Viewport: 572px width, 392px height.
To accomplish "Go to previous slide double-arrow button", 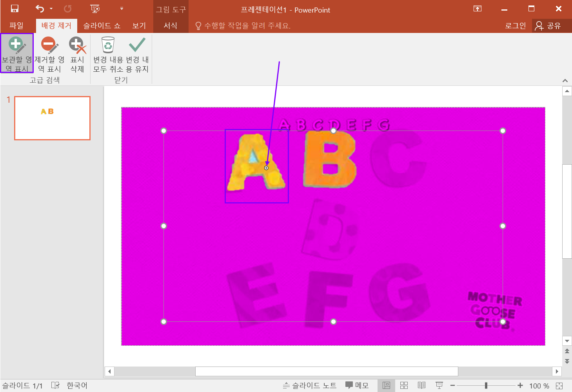I will [567, 351].
